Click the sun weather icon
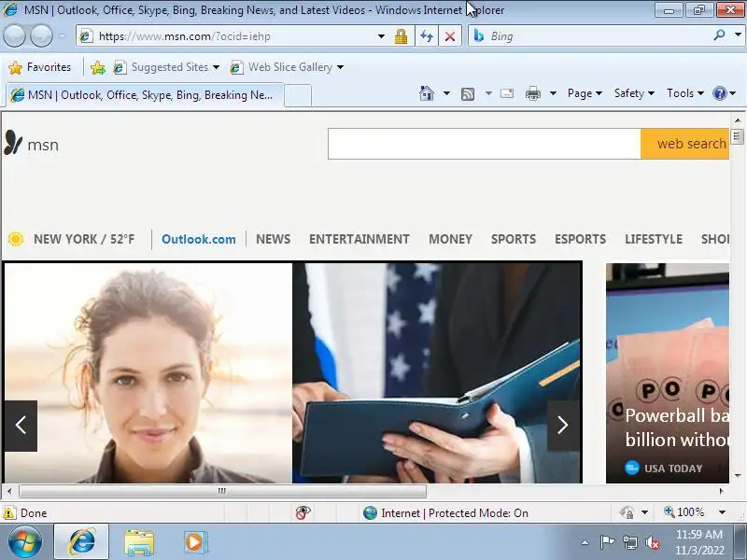The width and height of the screenshot is (747, 560). [x=16, y=239]
